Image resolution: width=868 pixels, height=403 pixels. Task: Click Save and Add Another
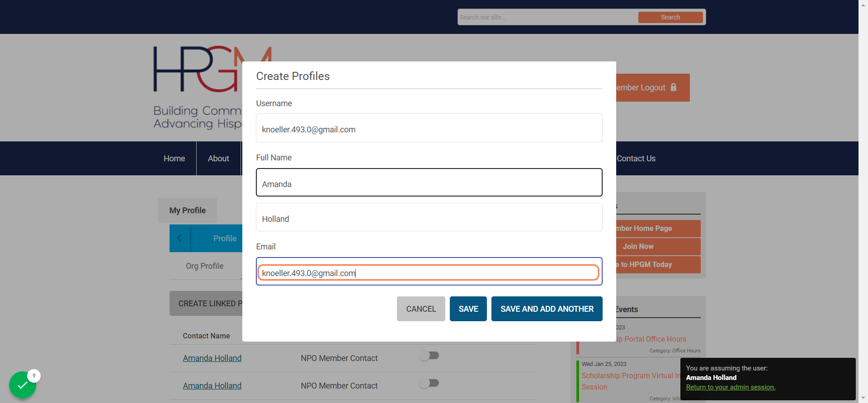click(547, 309)
